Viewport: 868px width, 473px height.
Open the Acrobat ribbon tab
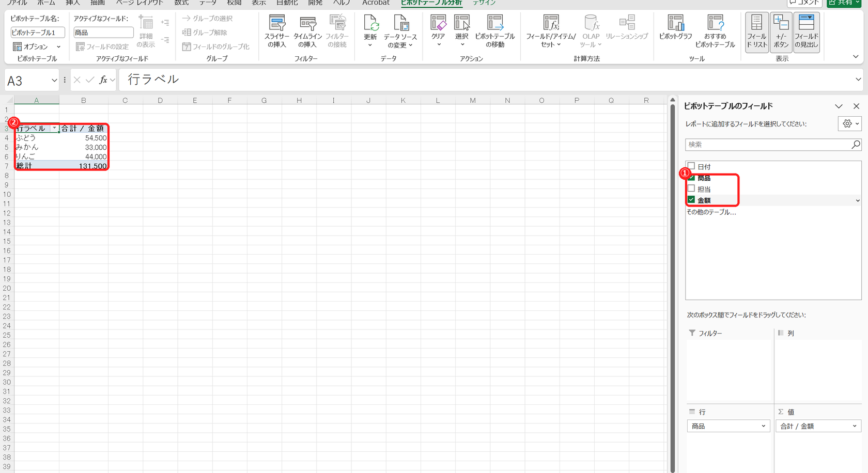tap(376, 3)
